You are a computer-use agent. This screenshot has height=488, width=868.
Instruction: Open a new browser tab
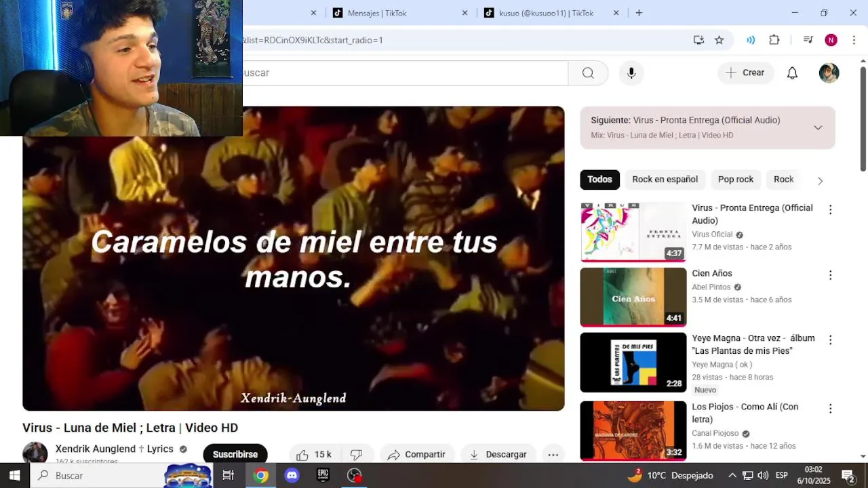(x=639, y=13)
